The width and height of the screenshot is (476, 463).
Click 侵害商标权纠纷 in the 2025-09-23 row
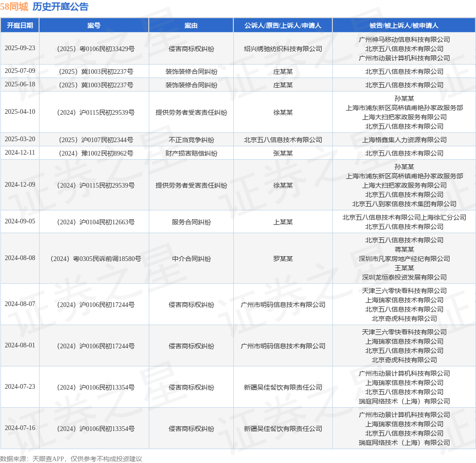point(191,49)
